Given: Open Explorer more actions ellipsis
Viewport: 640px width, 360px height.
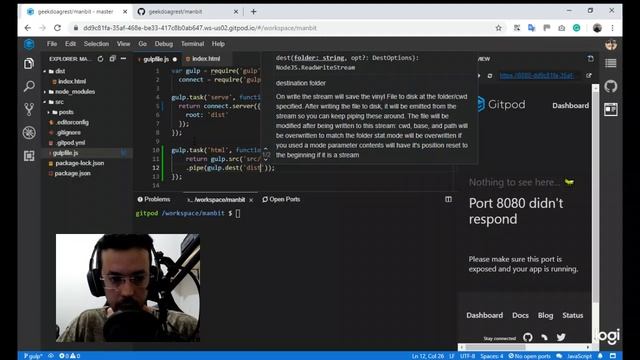Looking at the screenshot, I should (x=123, y=59).
